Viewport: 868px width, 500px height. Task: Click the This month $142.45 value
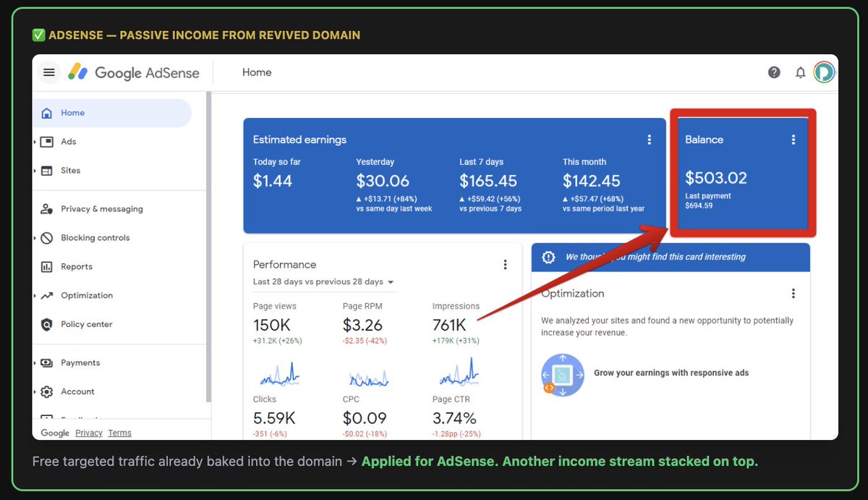(592, 181)
